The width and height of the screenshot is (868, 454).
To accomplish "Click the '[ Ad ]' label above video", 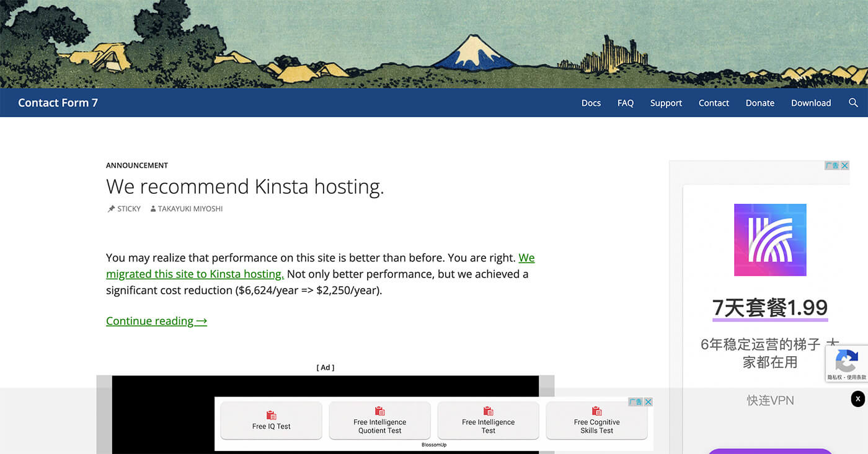I will tap(325, 367).
